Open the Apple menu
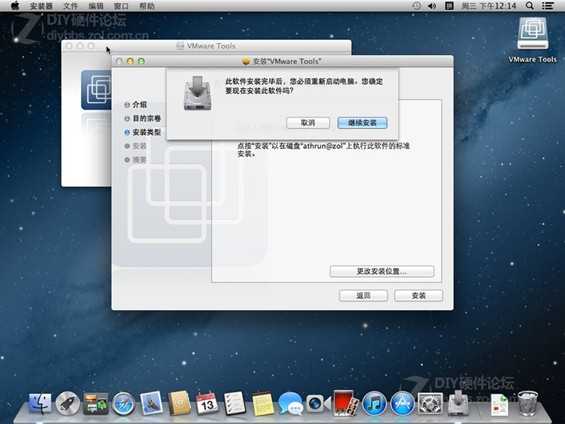Screen dimensions: 565x424 point(15,6)
